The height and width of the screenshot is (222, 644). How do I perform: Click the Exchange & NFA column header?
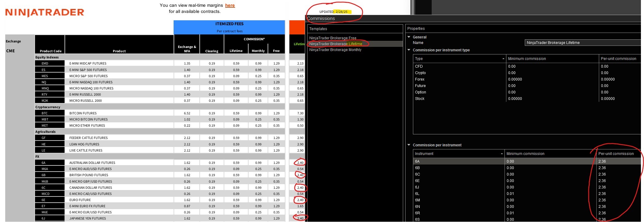(x=187, y=49)
